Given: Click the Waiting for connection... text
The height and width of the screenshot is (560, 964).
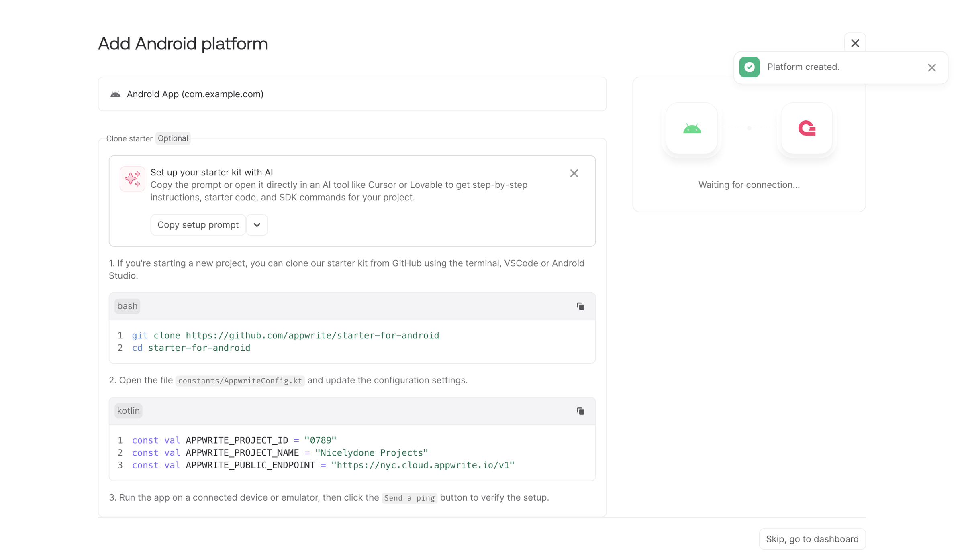Looking at the screenshot, I should (749, 185).
